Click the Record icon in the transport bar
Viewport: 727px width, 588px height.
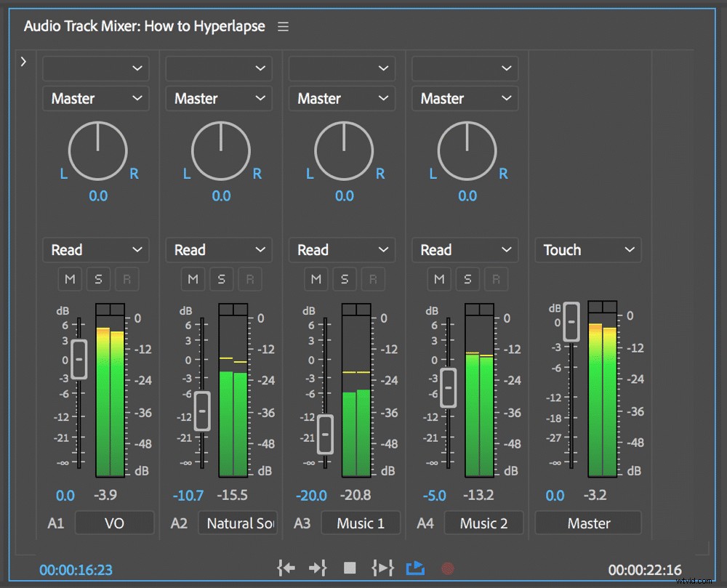447,568
